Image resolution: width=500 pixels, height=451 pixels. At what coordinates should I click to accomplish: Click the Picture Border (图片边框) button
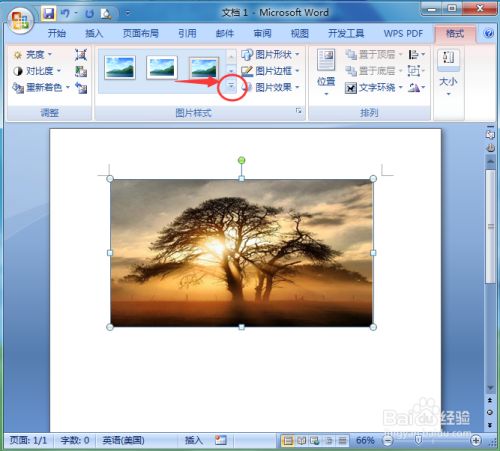[270, 71]
